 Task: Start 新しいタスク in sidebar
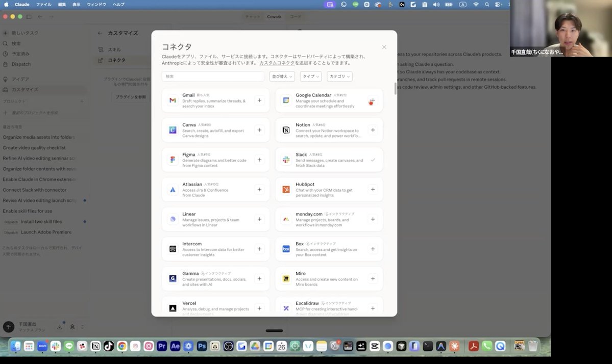click(x=25, y=33)
